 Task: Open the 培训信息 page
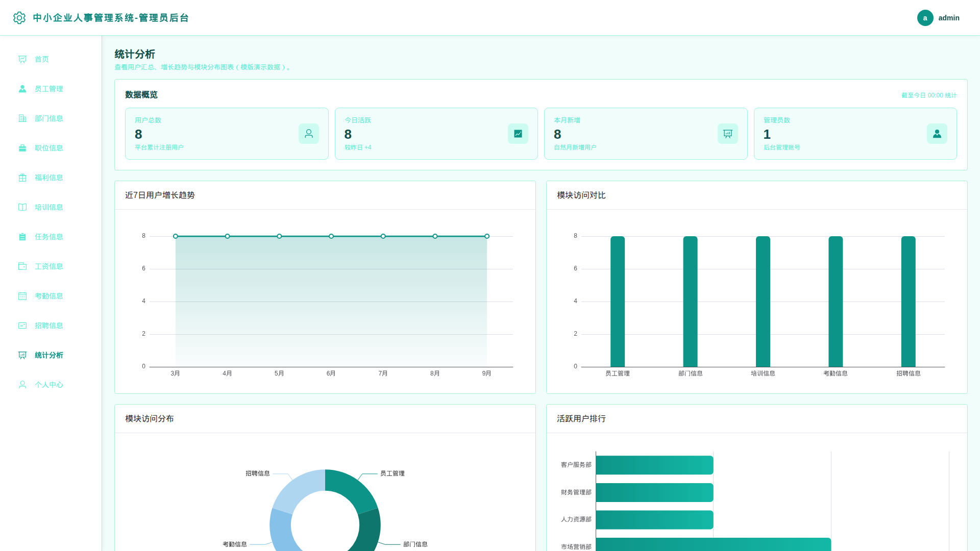click(51, 207)
